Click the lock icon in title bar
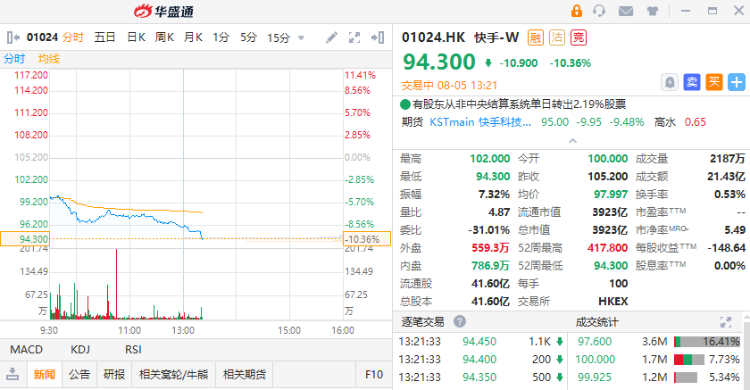The height and width of the screenshot is (390, 750). pyautogui.click(x=576, y=11)
